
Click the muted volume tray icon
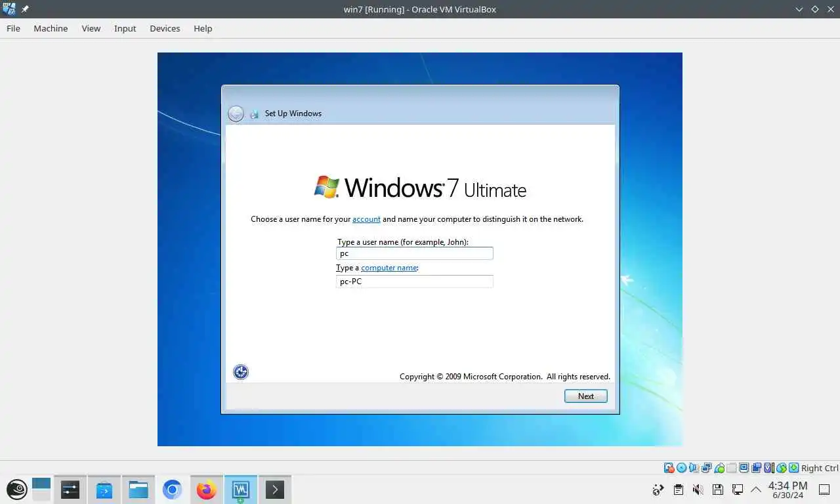click(698, 490)
